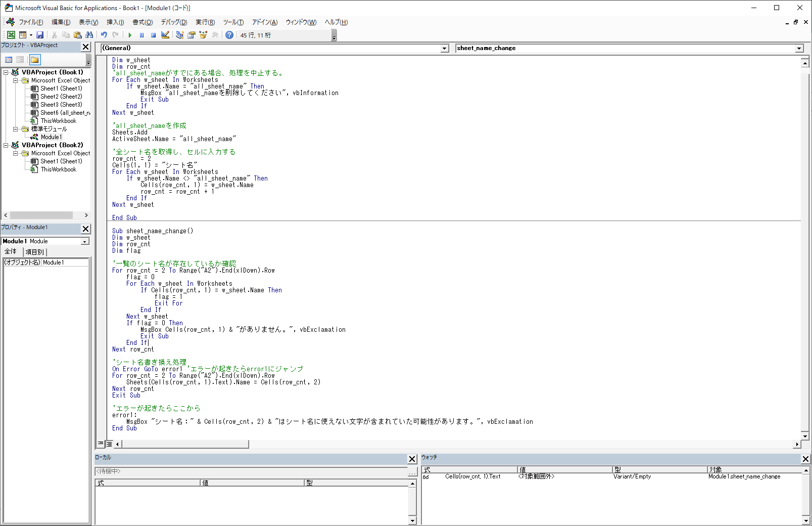Collapse the VBAProject (Book2) tree node

[x=6, y=145]
